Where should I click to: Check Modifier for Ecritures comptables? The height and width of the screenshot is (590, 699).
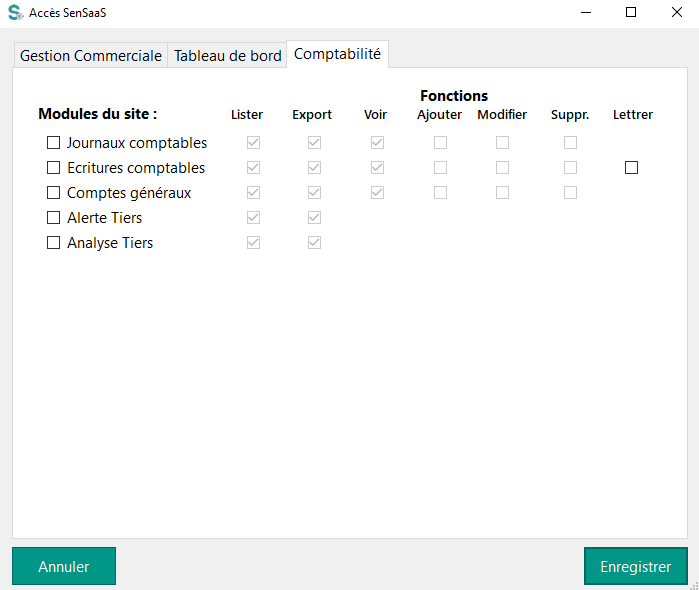coord(502,168)
